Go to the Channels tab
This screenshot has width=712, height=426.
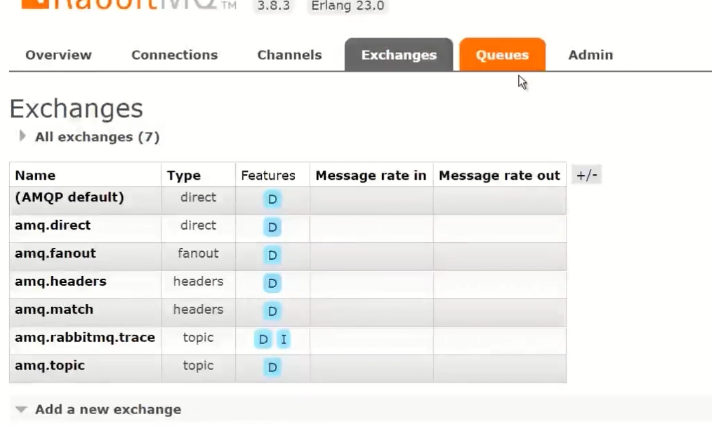[290, 55]
